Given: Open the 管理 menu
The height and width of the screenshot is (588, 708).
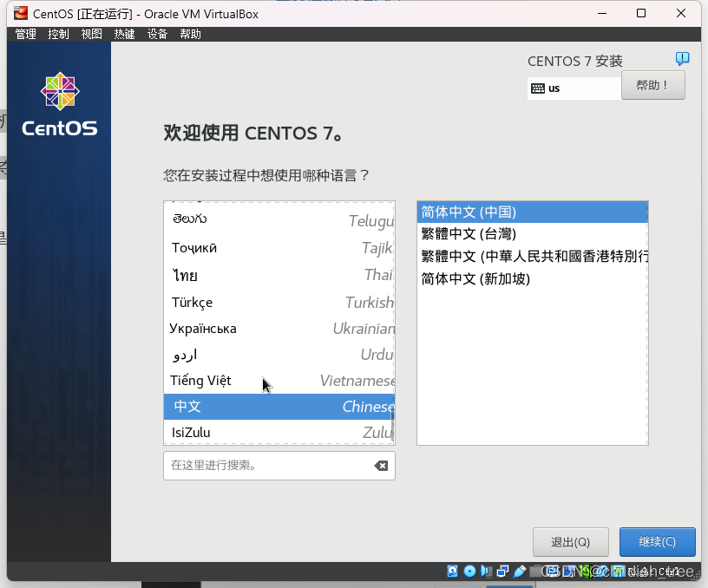Looking at the screenshot, I should [26, 34].
